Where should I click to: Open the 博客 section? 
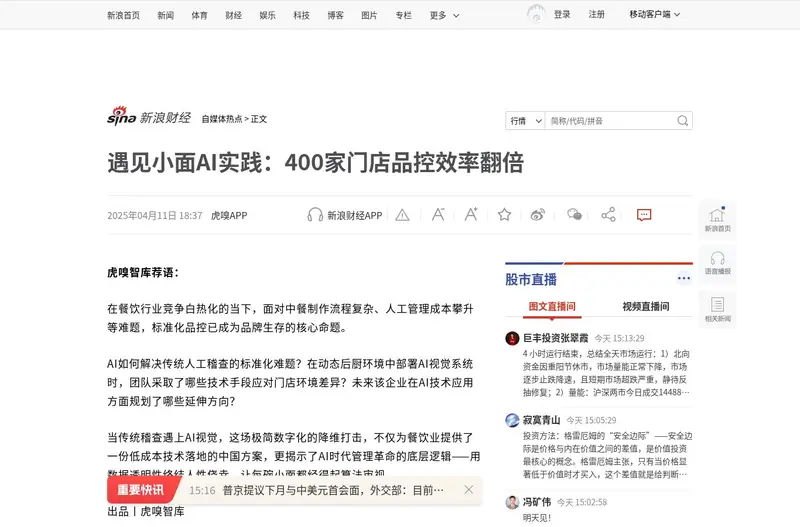tap(335, 15)
